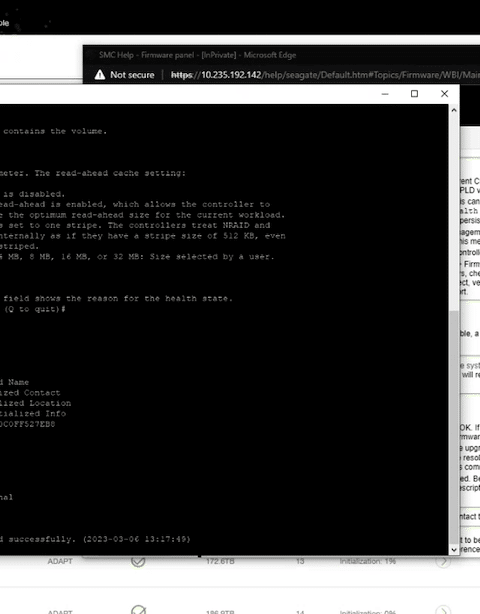Click the "186.9TB" size value
This screenshot has height=614, width=480.
click(220, 611)
